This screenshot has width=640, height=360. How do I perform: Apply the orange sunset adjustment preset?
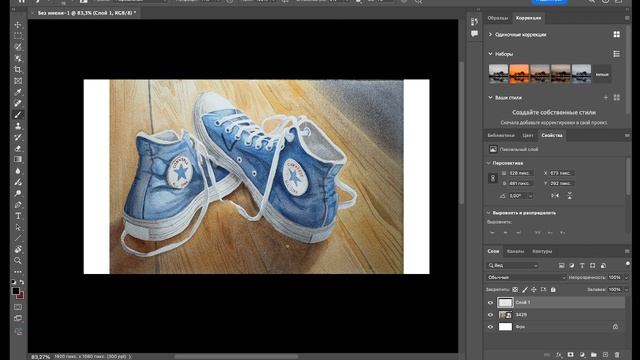[519, 74]
